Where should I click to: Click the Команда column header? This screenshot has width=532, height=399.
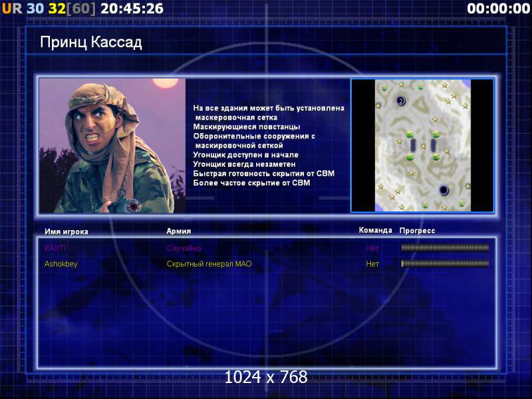(375, 230)
